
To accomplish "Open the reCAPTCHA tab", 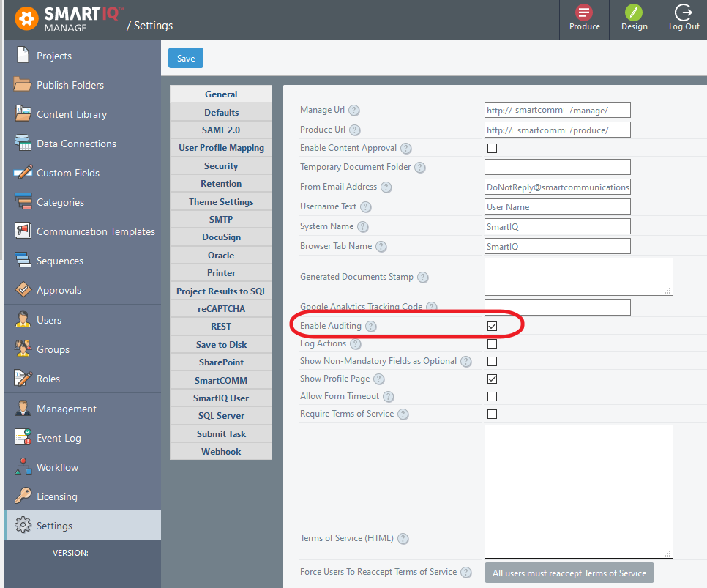I will [x=221, y=309].
